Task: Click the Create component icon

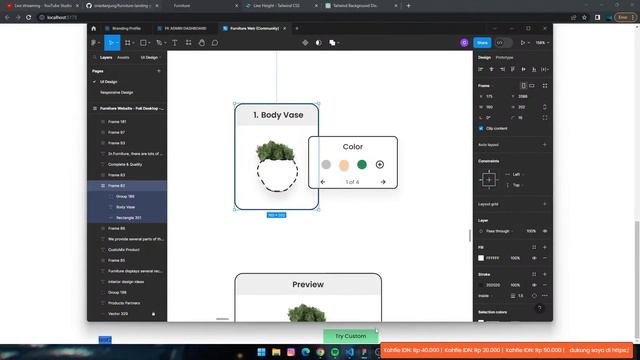Action: click(305, 42)
